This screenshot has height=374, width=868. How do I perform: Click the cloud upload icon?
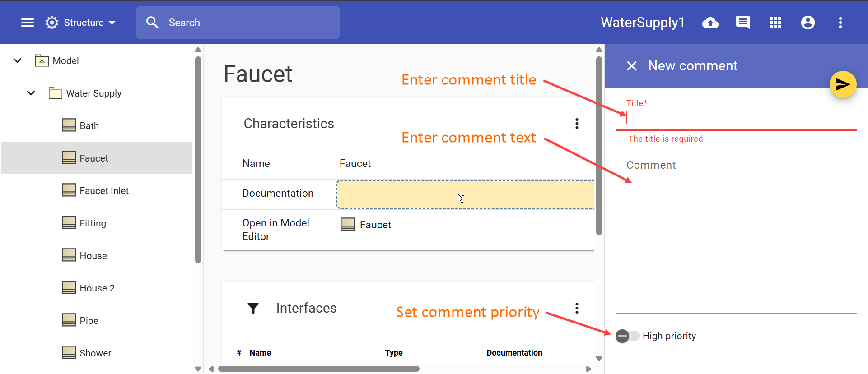[x=710, y=23]
